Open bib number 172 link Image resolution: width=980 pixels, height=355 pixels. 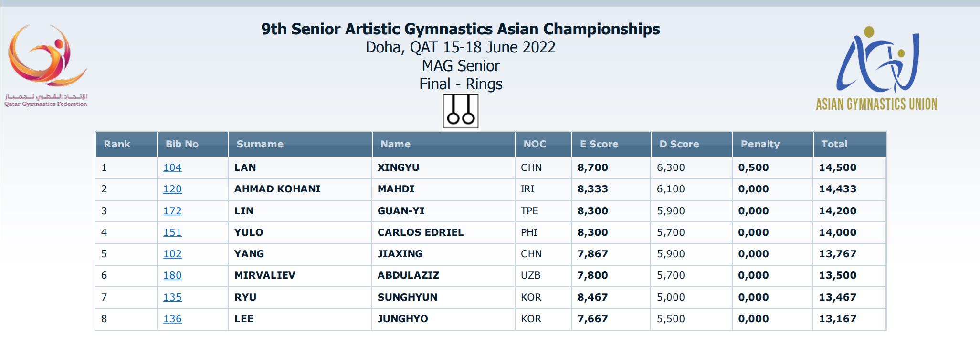(172, 211)
